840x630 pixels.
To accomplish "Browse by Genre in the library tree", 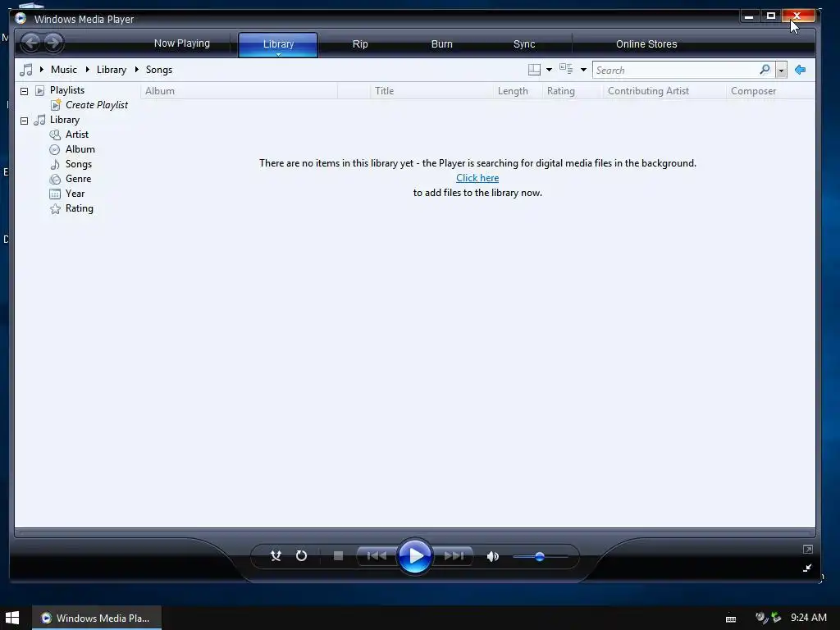I will pos(78,179).
